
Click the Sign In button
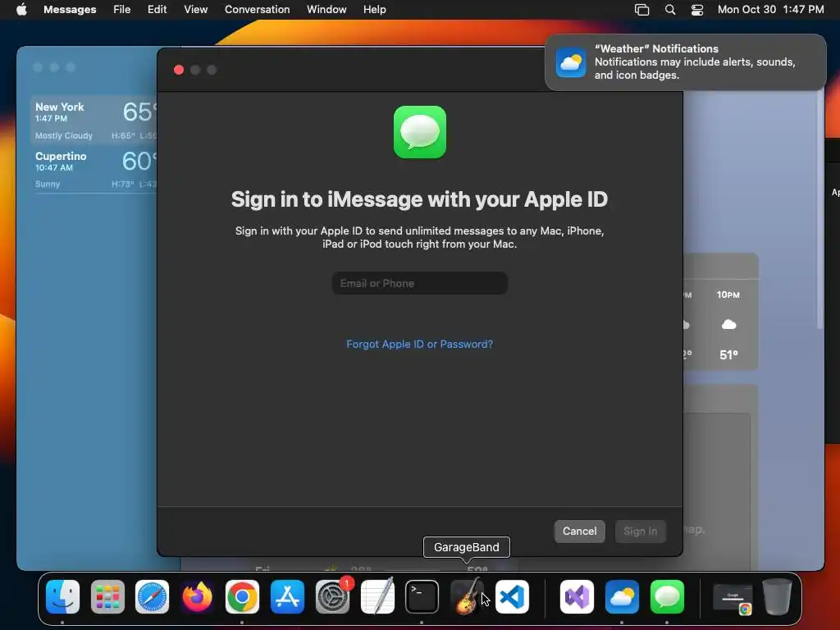(640, 531)
